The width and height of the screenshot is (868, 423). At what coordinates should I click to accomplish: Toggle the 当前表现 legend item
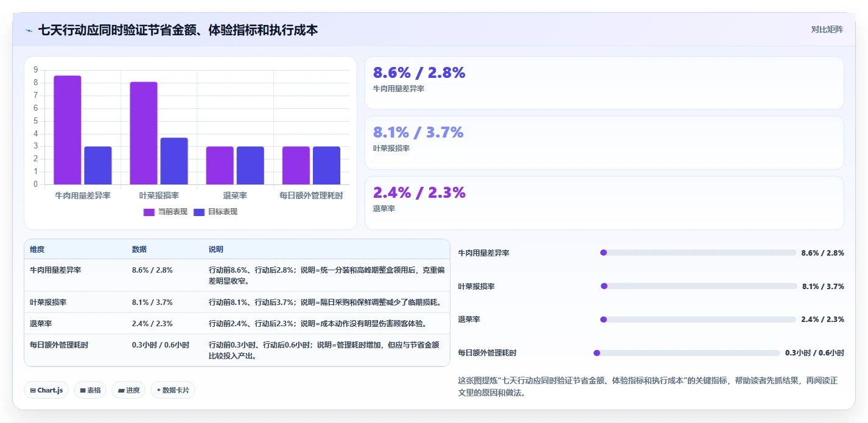(165, 212)
